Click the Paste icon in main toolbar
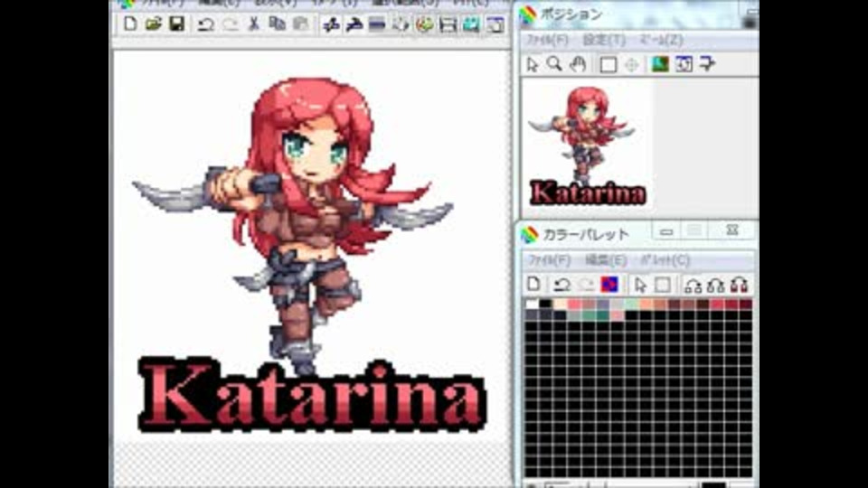868x488 pixels. 300,23
